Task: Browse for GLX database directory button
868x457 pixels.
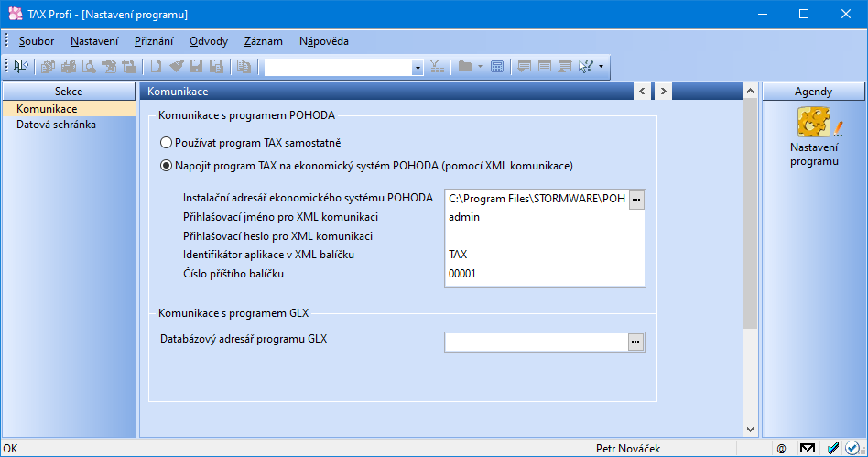Action: click(635, 342)
